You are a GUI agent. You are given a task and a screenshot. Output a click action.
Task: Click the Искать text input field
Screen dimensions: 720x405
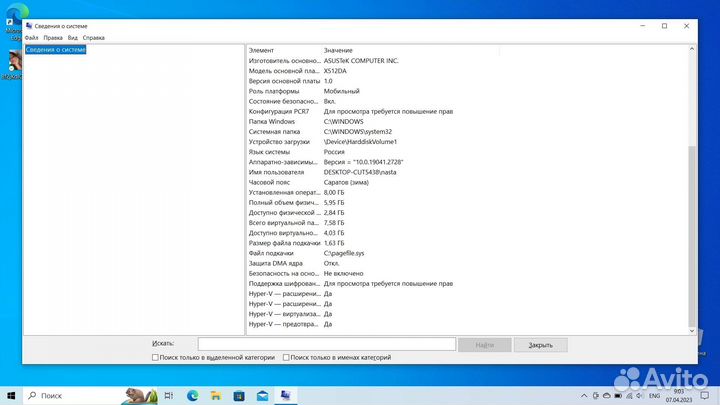[x=325, y=344]
